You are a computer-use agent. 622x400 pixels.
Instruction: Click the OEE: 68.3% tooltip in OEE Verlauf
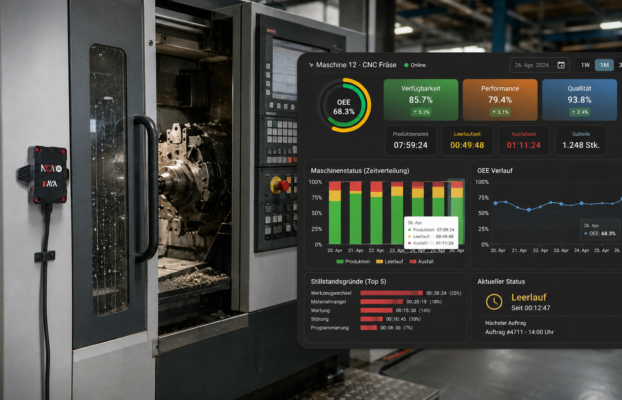600,230
